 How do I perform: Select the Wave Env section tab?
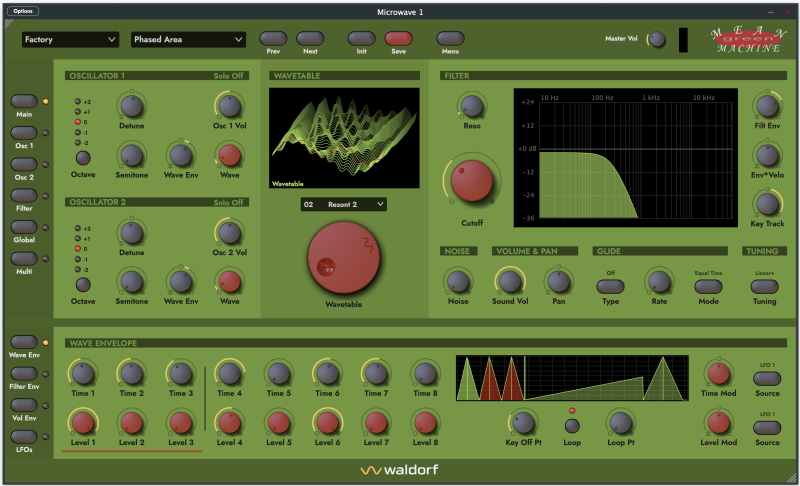pos(24,342)
